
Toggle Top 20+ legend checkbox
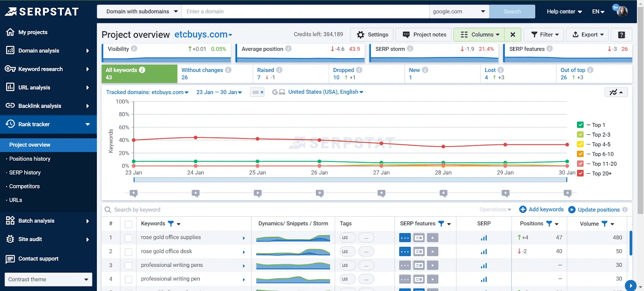(580, 173)
